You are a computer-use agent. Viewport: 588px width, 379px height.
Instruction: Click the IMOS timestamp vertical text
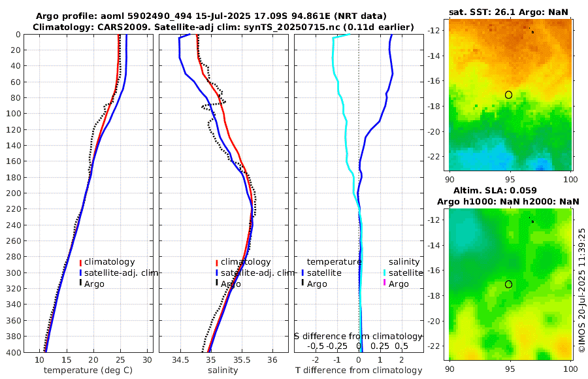[581, 290]
